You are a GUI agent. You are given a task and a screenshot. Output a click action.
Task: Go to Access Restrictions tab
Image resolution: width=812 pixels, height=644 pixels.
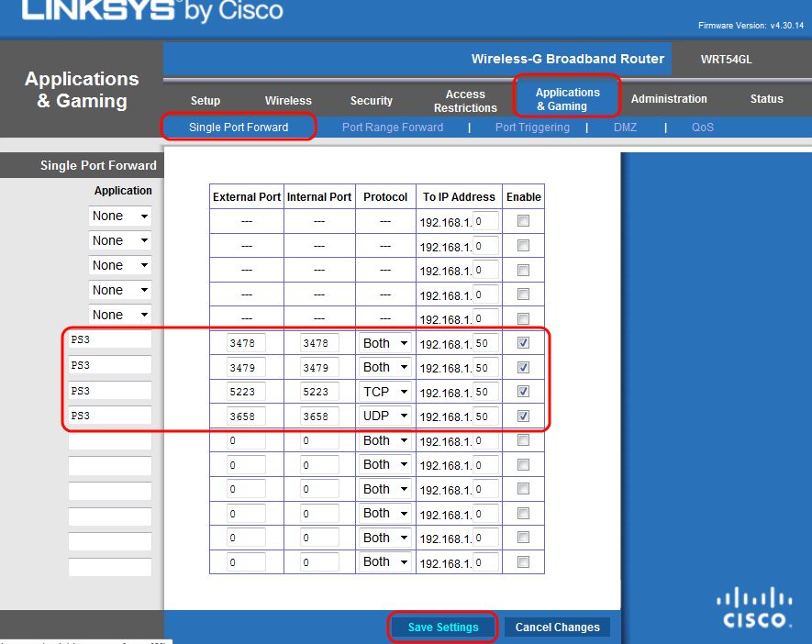(x=465, y=101)
